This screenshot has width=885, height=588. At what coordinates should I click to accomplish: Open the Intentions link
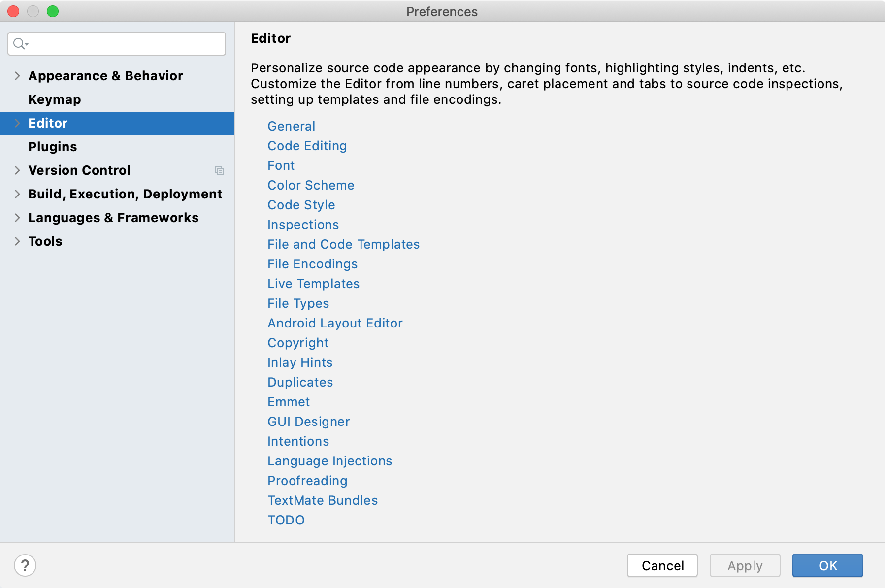298,441
